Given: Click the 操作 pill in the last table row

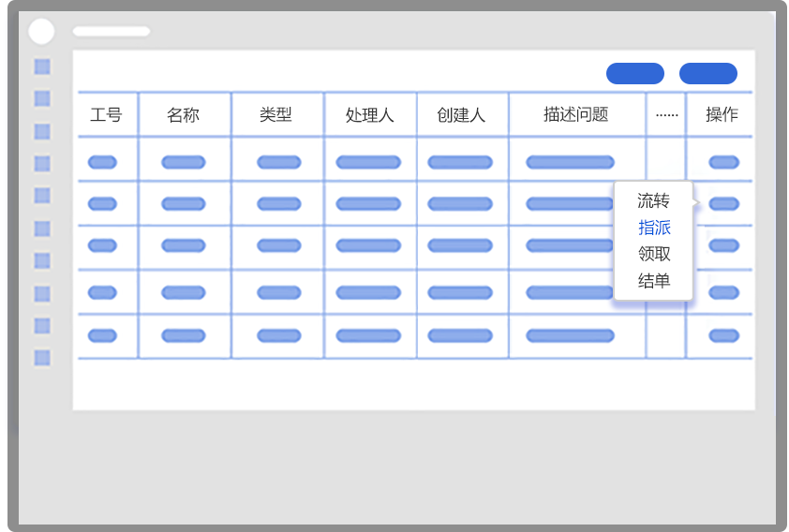Looking at the screenshot, I should pyautogui.click(x=723, y=335).
